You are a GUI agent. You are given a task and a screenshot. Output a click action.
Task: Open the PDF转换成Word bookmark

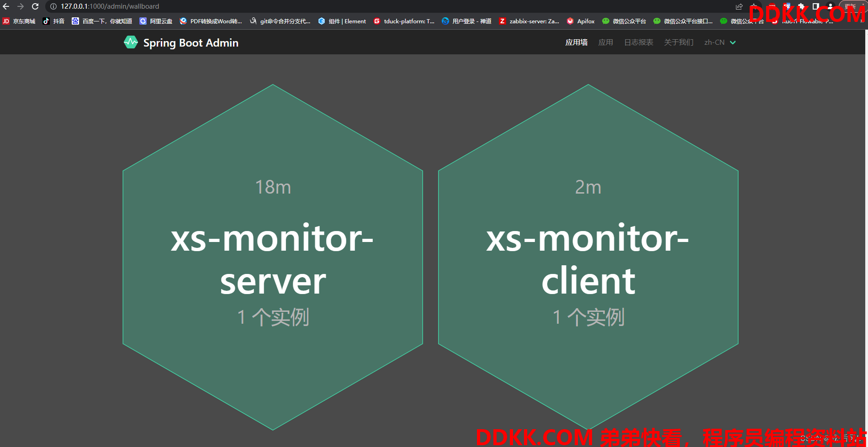tap(211, 21)
